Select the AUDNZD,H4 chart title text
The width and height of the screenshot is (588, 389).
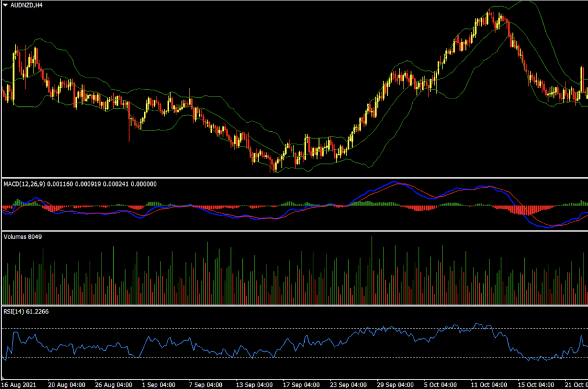click(x=26, y=5)
